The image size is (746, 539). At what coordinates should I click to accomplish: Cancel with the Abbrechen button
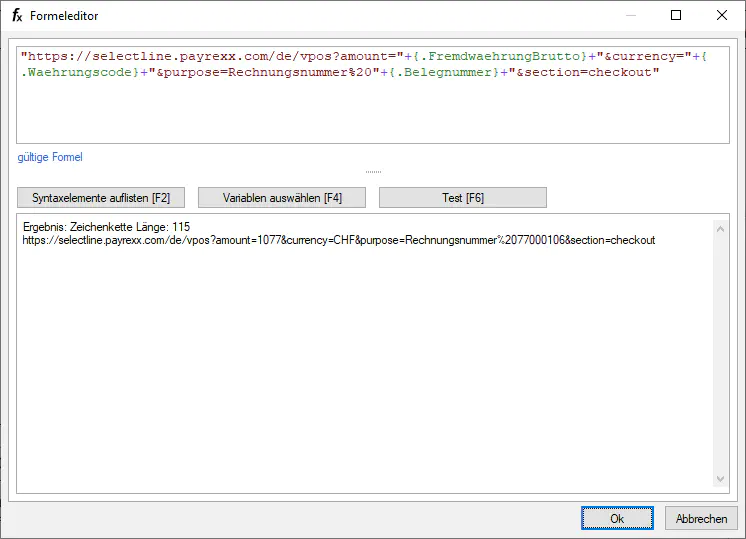[701, 519]
